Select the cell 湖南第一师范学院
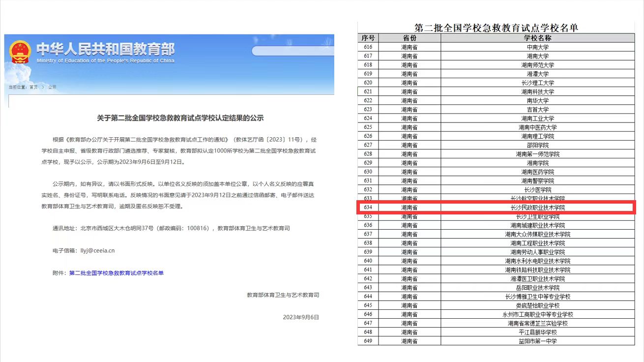 (x=538, y=154)
